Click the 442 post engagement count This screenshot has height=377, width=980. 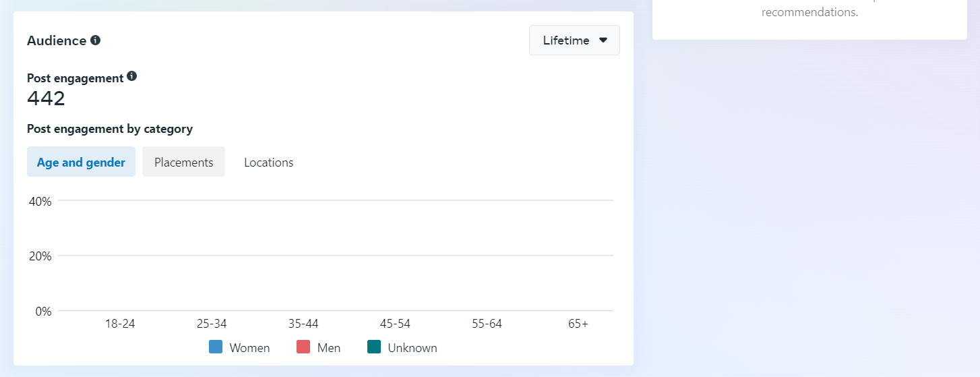tap(46, 98)
